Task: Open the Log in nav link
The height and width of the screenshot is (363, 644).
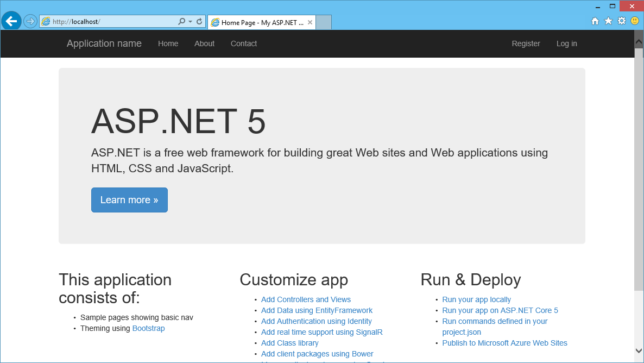Action: click(x=567, y=43)
